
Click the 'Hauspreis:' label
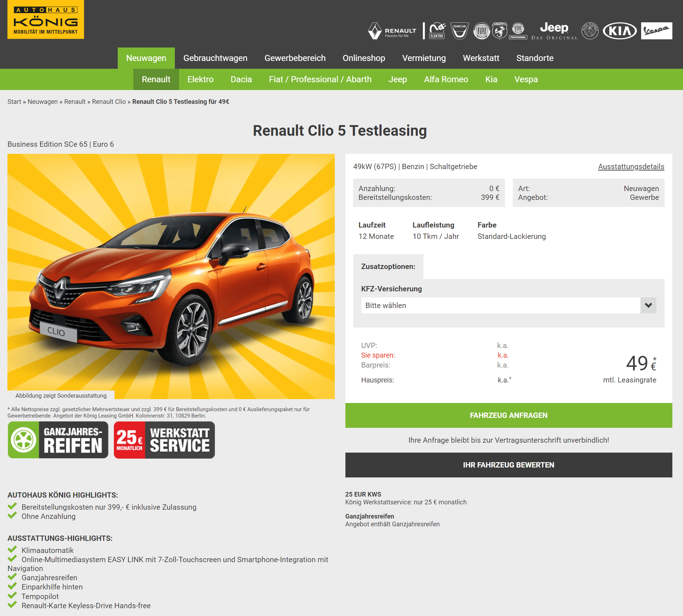point(377,380)
